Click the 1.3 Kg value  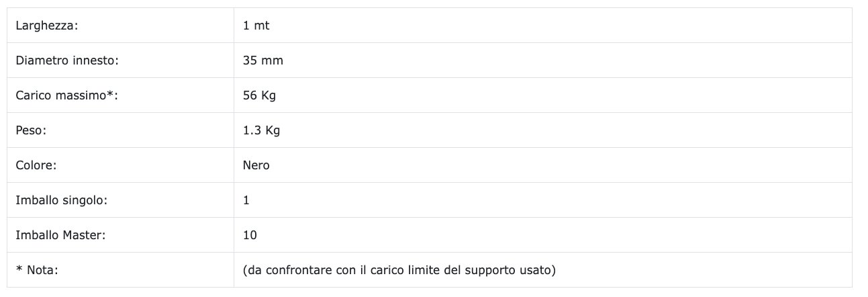(x=261, y=130)
